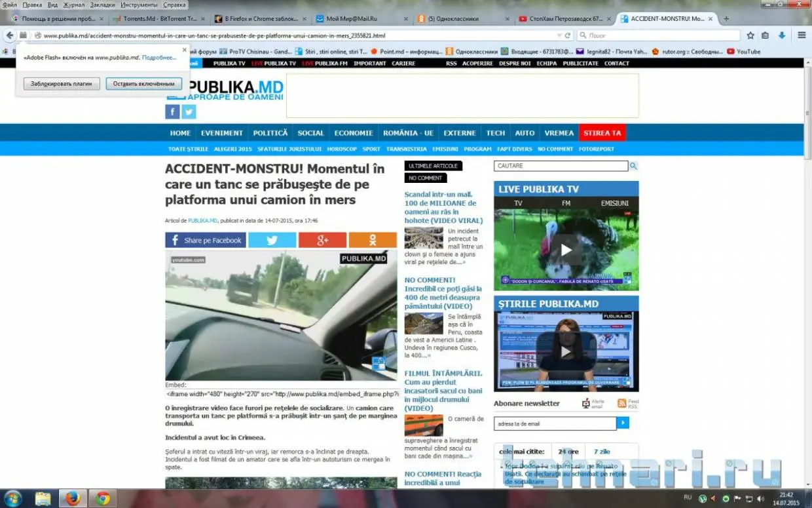Open the Инструменты menu
812x508 pixels.
[139, 5]
